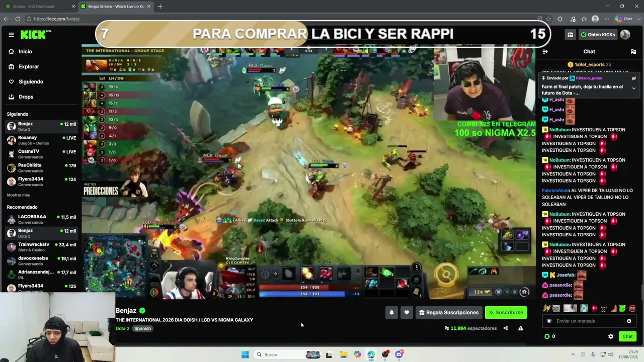Open Adrianozendejas recommended channel
Screen dimensions: 644x362
41,275
